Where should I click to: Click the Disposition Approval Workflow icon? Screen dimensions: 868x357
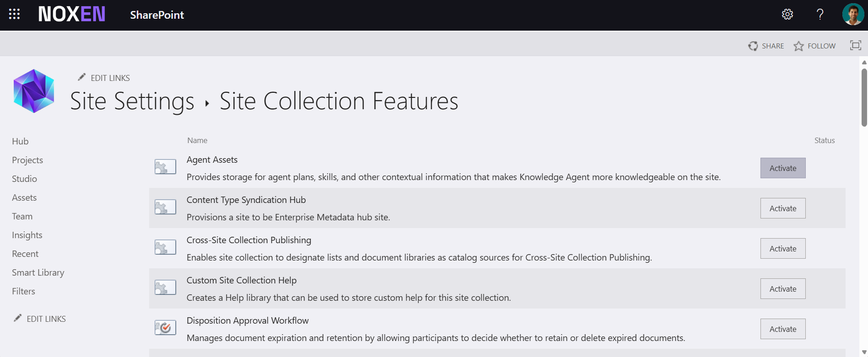pos(165,328)
